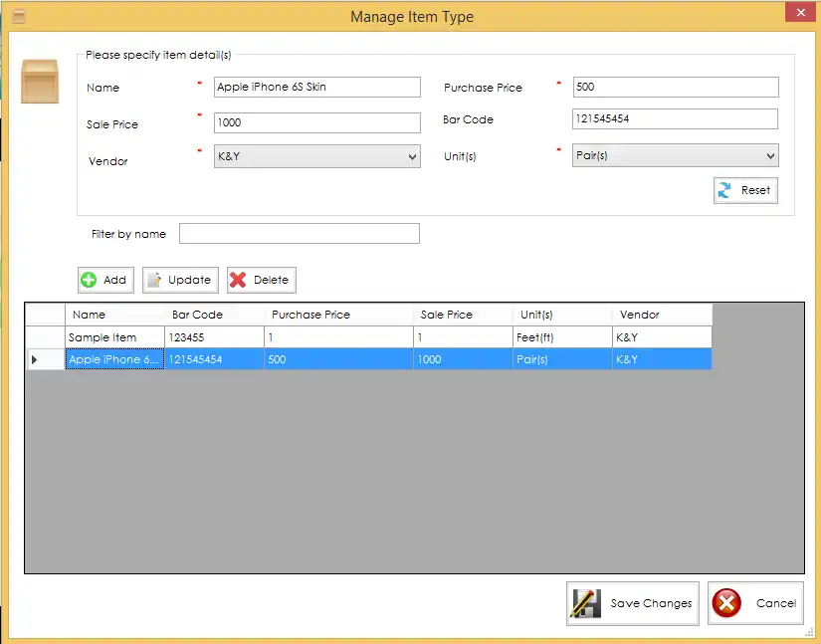Click the Sale Price input field
Viewport: 821px width, 644px height.
[316, 122]
